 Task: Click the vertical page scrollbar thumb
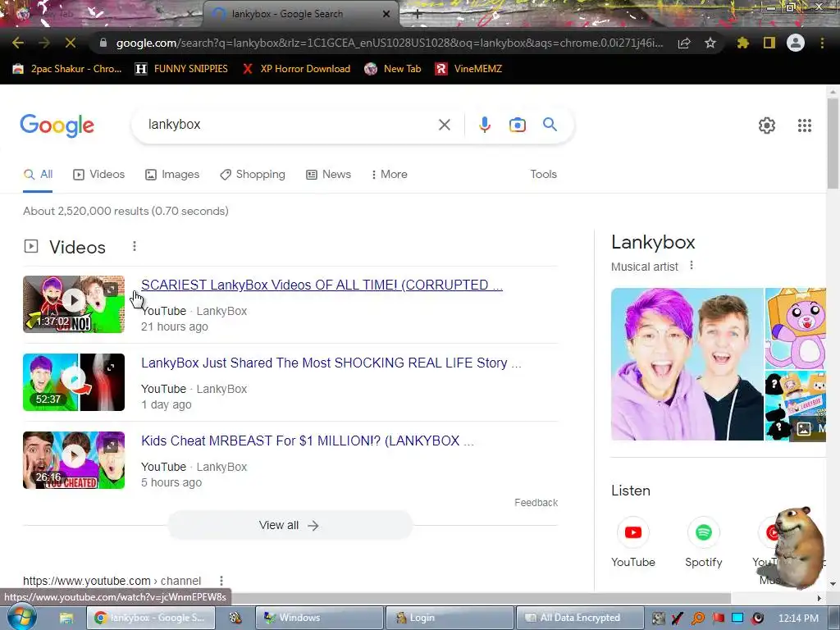[x=833, y=144]
